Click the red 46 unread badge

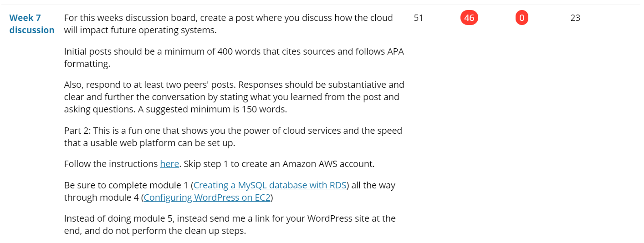click(x=469, y=18)
